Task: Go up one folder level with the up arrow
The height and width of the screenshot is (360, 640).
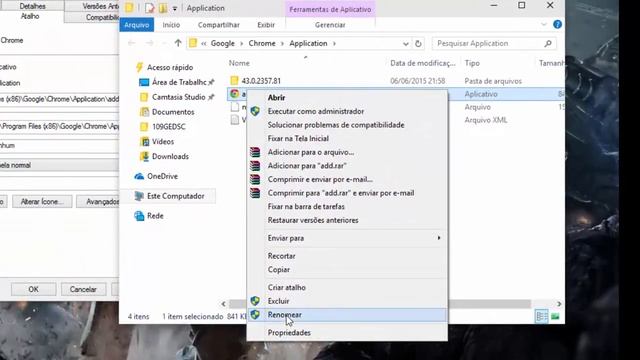Action: pyautogui.click(x=178, y=43)
